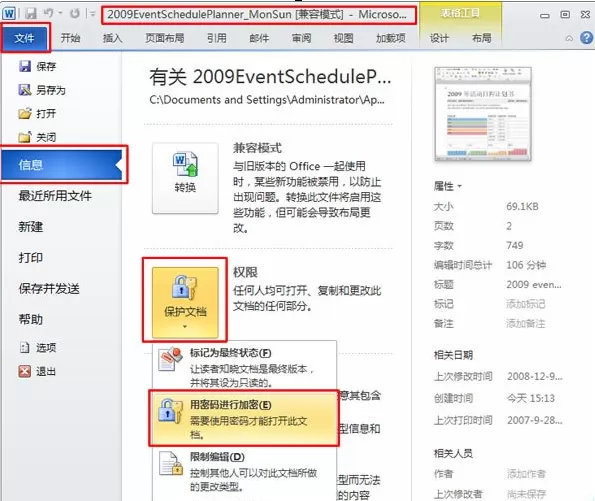Click 关闭 in the backstage menu
The width and height of the screenshot is (595, 501).
38,137
